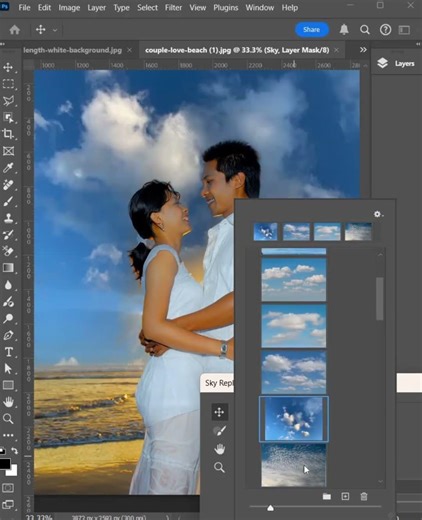Screen dimensions: 422x520
Task: Select the Brush tool in left toolbar
Action: (8, 201)
